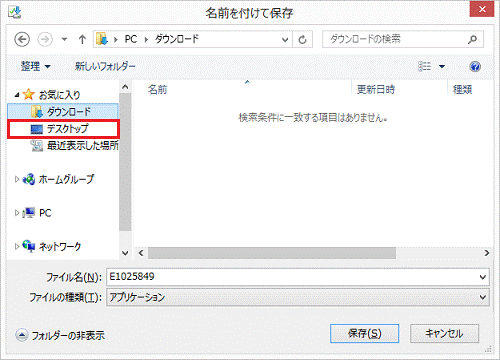Click the 最近表示した場所 icon
Screen dimensions: 500x360
[x=37, y=146]
